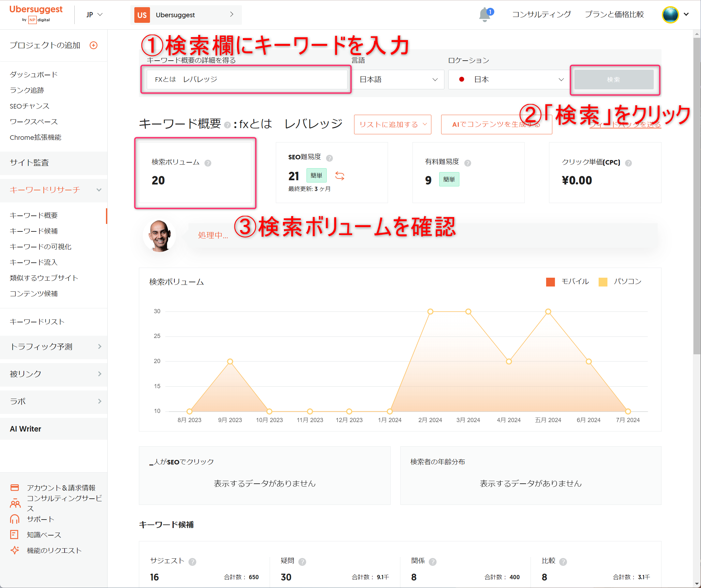Click help icon next to クリック単価(CPC)
Image resolution: width=701 pixels, height=588 pixels.
pyautogui.click(x=628, y=163)
